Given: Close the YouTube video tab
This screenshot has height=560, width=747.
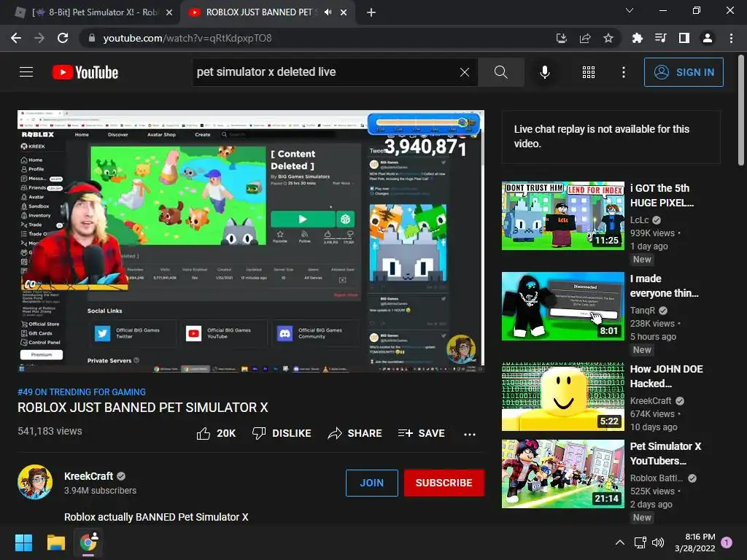Looking at the screenshot, I should [x=344, y=12].
